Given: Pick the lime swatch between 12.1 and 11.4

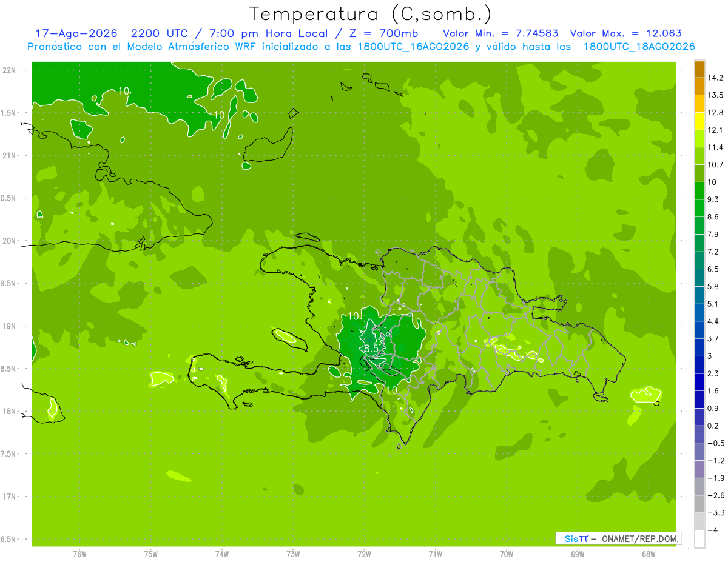Looking at the screenshot, I should pos(699,139).
